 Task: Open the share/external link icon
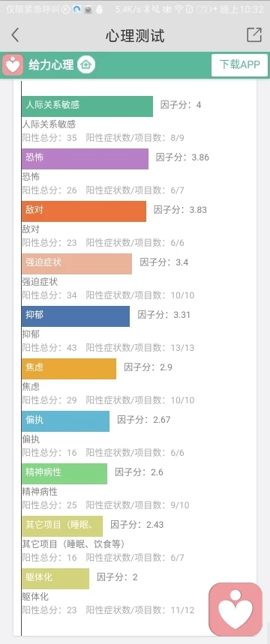254,35
